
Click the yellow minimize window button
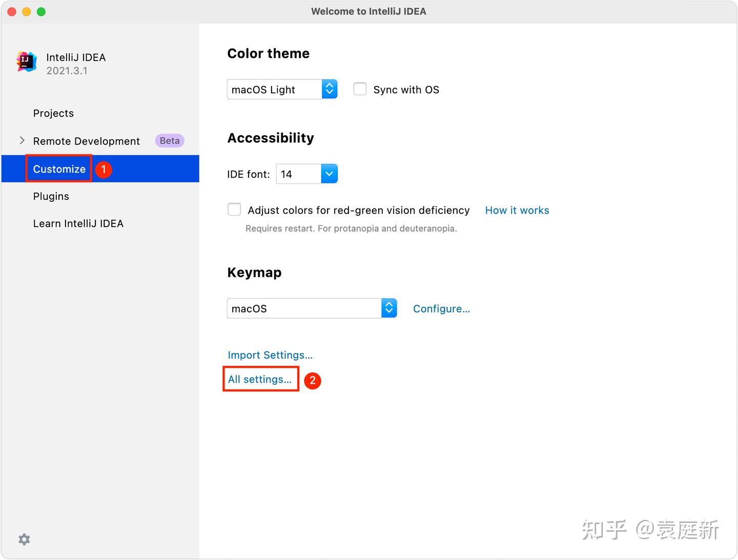[27, 12]
